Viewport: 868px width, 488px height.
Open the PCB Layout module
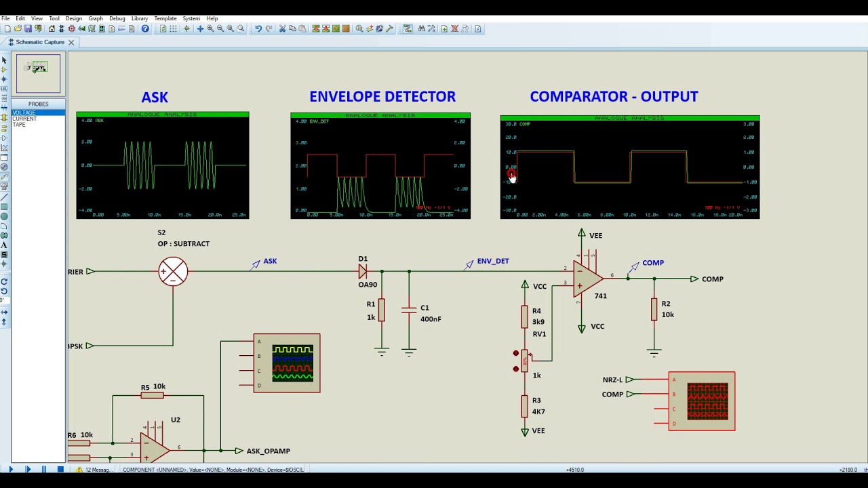click(x=71, y=28)
